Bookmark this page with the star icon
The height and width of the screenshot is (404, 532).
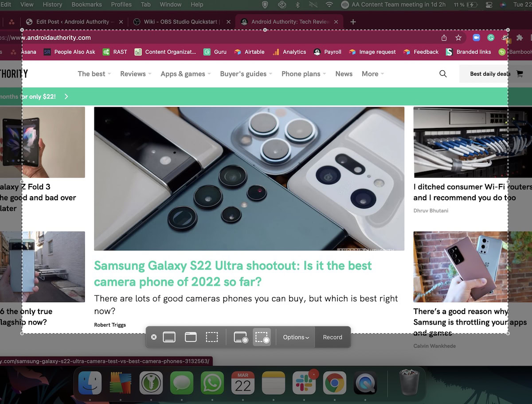(x=458, y=38)
